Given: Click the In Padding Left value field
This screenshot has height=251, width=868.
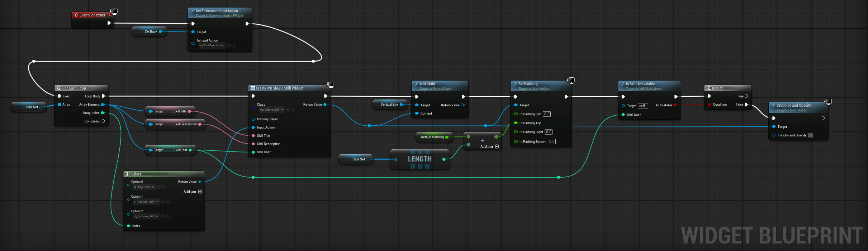Looking at the screenshot, I should [x=547, y=114].
